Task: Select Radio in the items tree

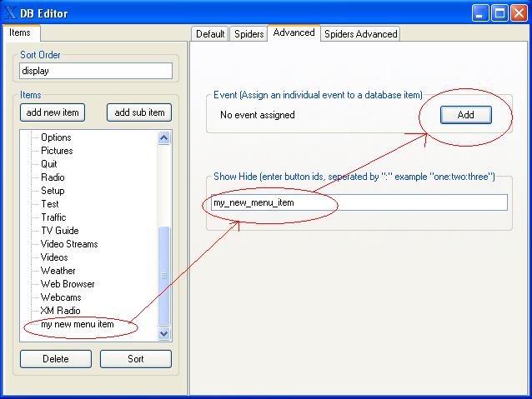Action: 53,177
